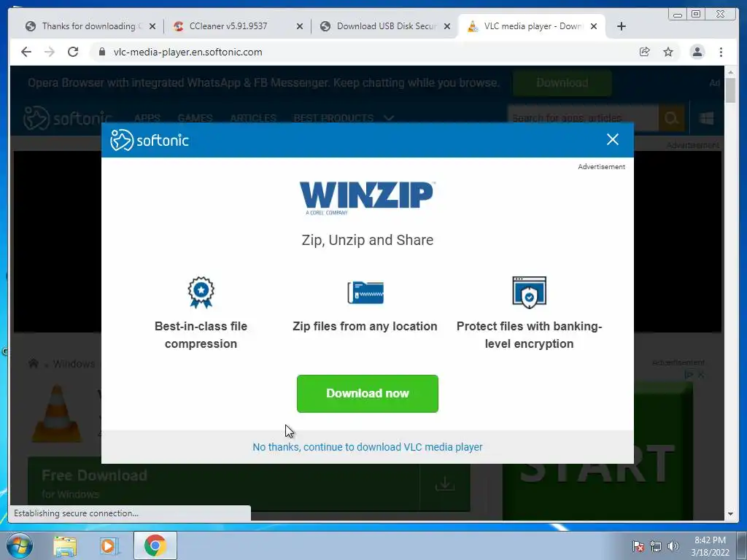
Task: Click the scrollbar down arrow
Action: [x=730, y=514]
